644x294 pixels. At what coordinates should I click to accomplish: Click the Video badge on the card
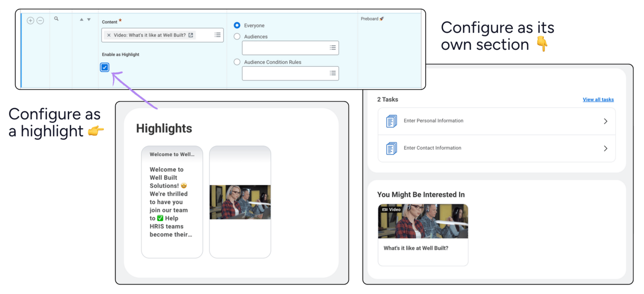click(391, 210)
